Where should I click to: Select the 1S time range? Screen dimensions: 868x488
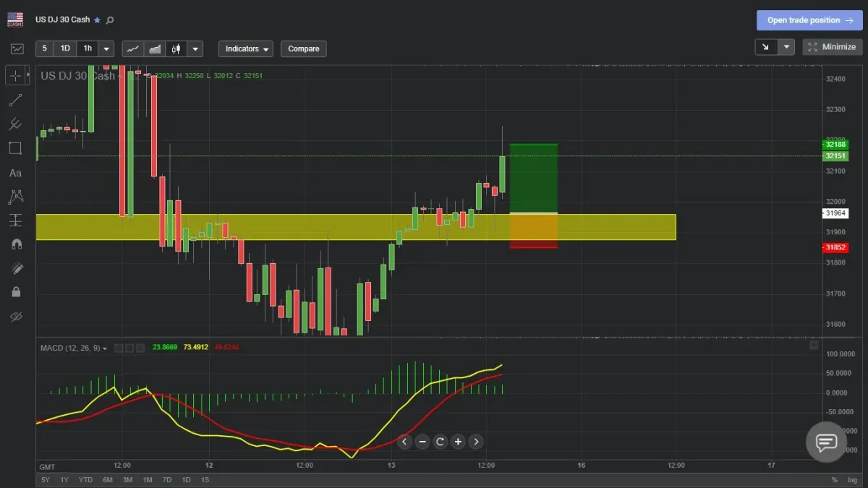pos(205,480)
